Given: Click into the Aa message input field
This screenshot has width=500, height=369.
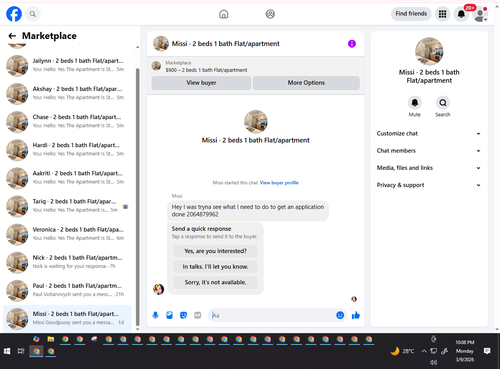Looking at the screenshot, I should tap(272, 315).
